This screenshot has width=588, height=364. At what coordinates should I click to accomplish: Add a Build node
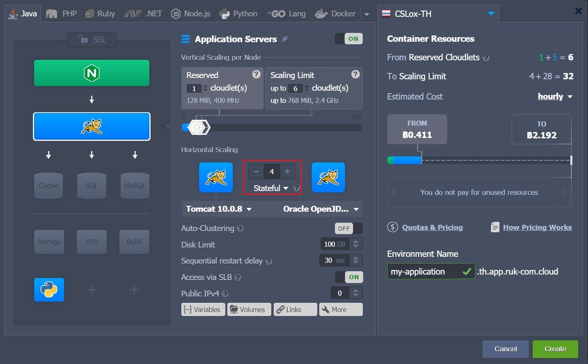134,242
